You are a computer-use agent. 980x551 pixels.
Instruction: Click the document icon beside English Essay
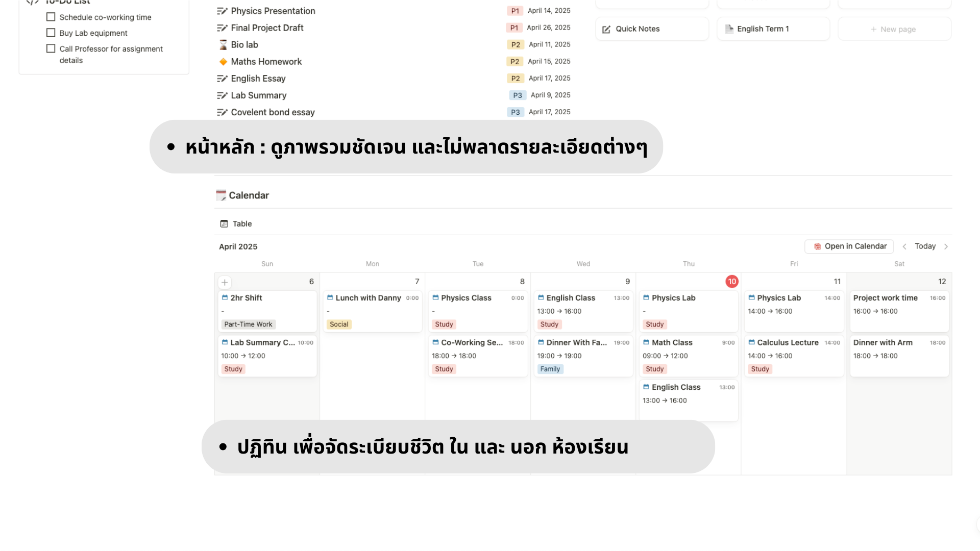point(222,78)
